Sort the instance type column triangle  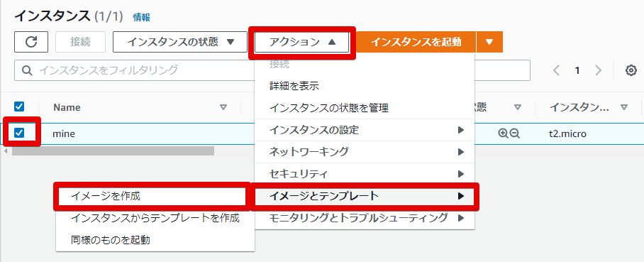point(624,107)
